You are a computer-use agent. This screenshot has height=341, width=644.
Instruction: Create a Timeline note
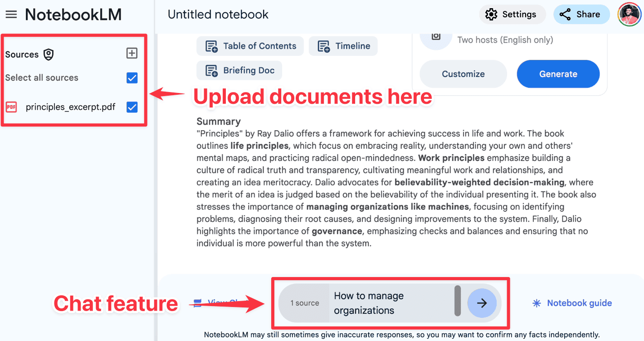pos(343,46)
